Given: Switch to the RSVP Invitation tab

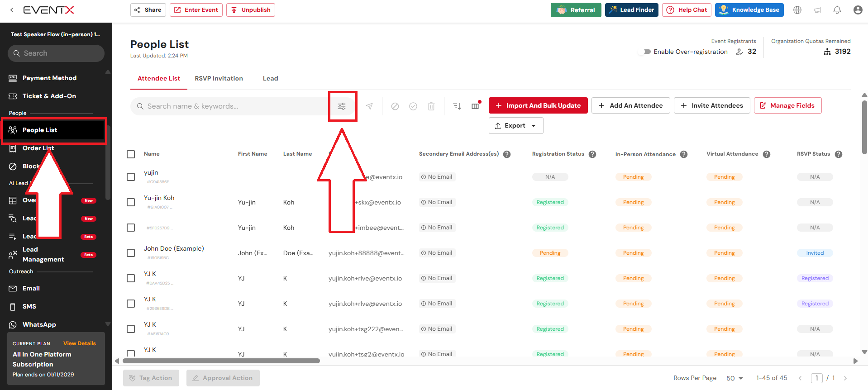Looking at the screenshot, I should (219, 78).
